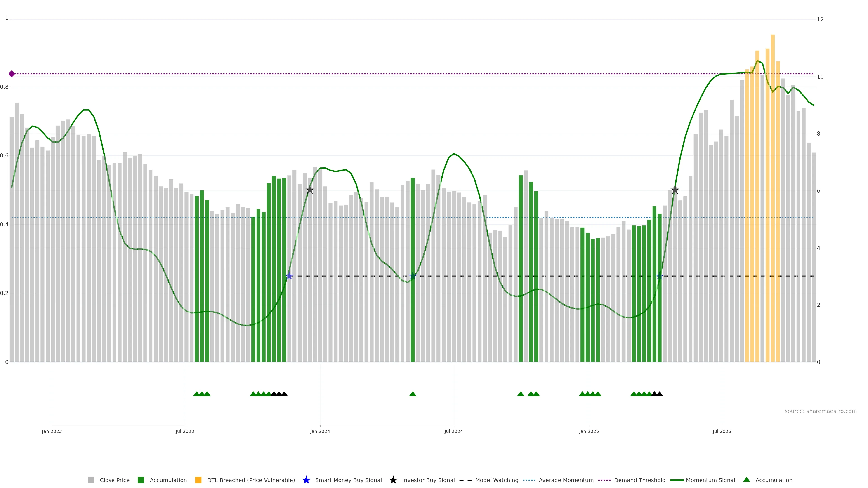
Task: Click the blue star legend icon
Action: click(306, 480)
